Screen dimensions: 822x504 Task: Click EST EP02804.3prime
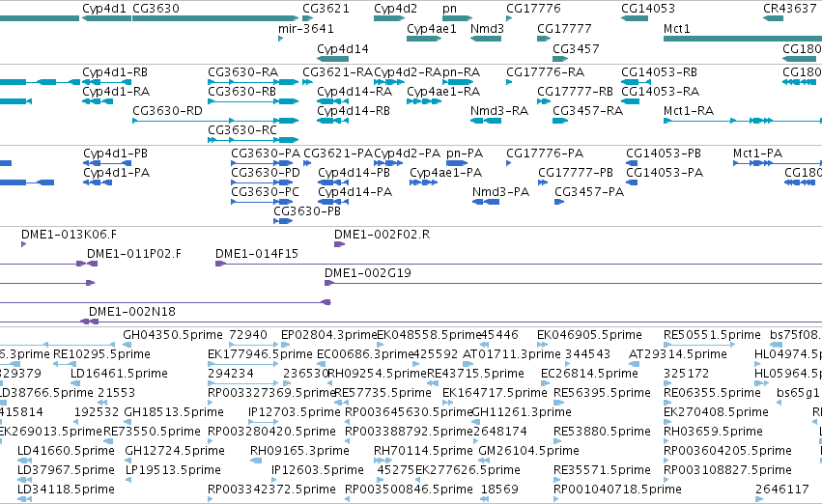point(329,335)
